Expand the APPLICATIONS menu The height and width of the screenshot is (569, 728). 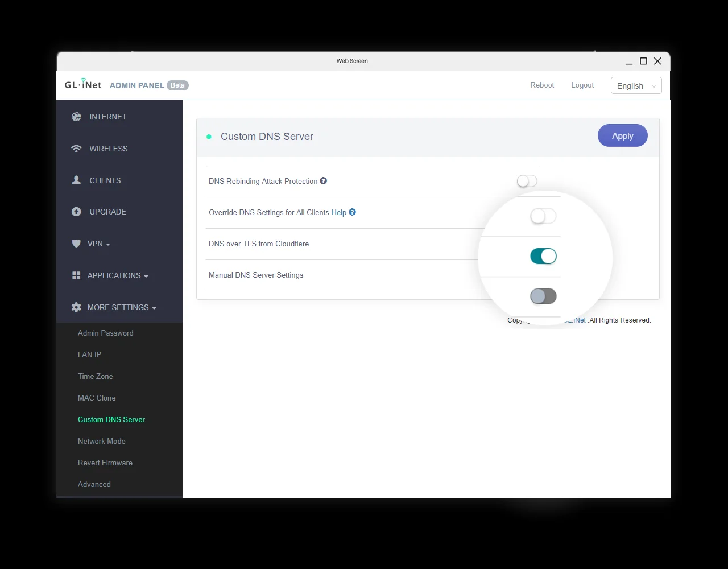click(118, 275)
